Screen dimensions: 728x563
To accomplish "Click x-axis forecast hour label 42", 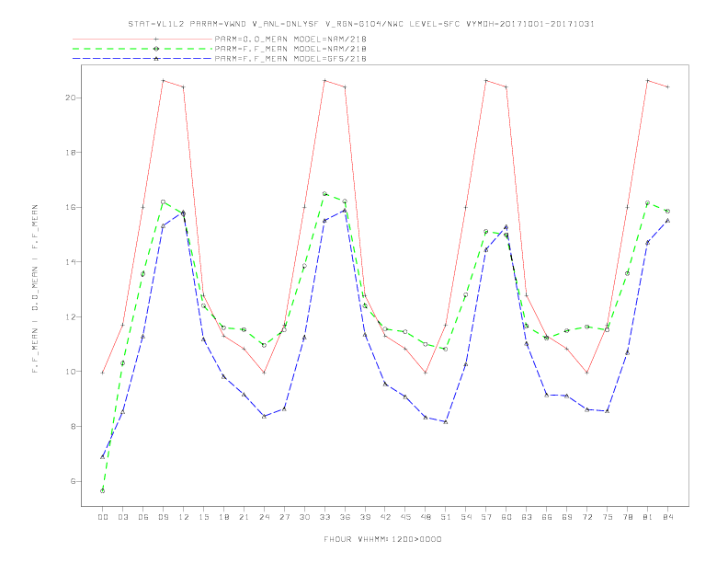I will [385, 517].
